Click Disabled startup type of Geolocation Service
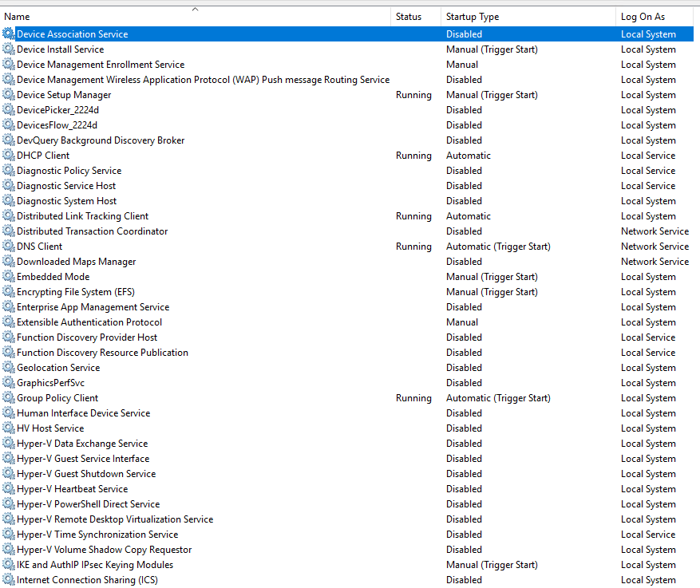The width and height of the screenshot is (700, 588). (464, 368)
